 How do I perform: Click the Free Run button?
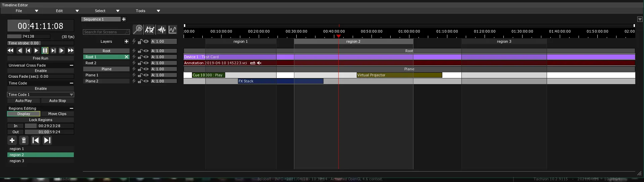[x=41, y=58]
